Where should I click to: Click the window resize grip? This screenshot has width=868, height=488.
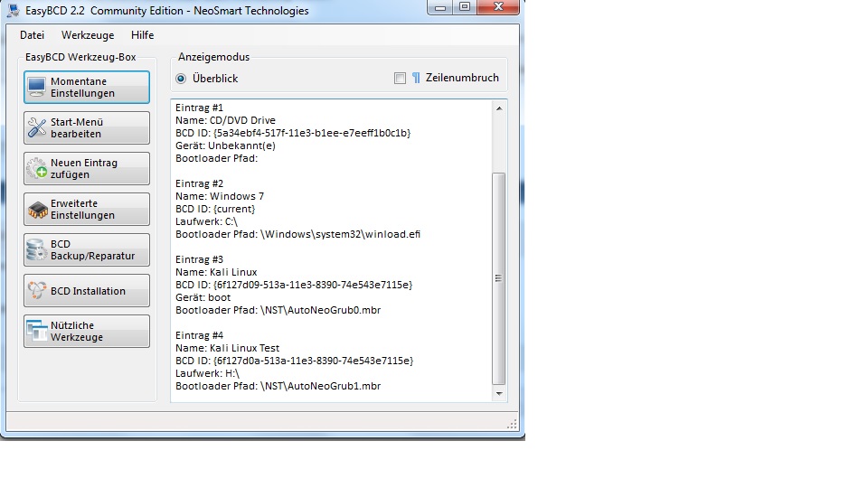[x=512, y=424]
